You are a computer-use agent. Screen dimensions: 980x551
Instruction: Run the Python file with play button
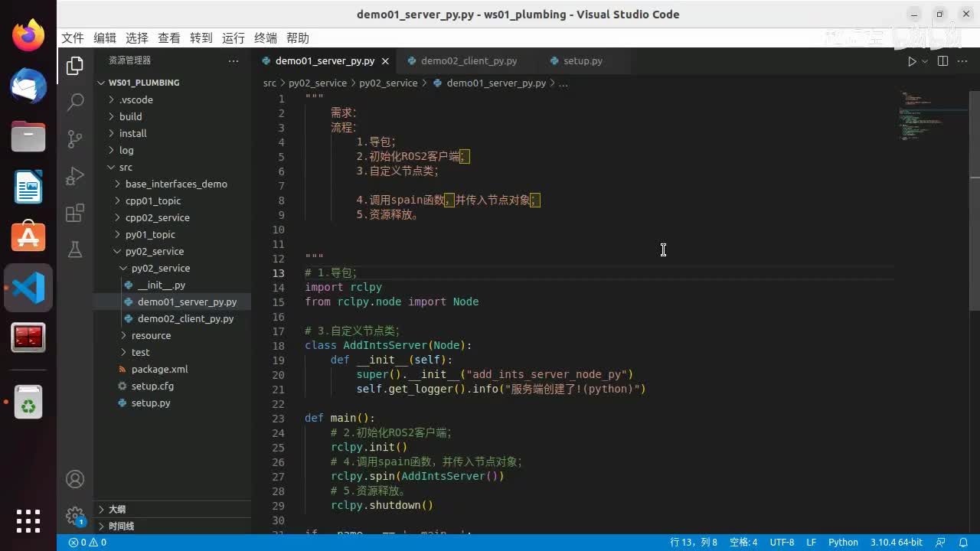click(911, 61)
